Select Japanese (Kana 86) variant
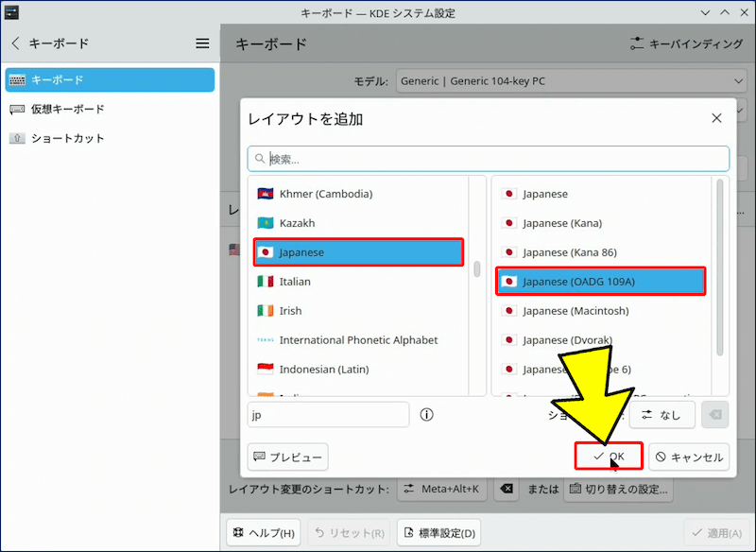 click(569, 252)
